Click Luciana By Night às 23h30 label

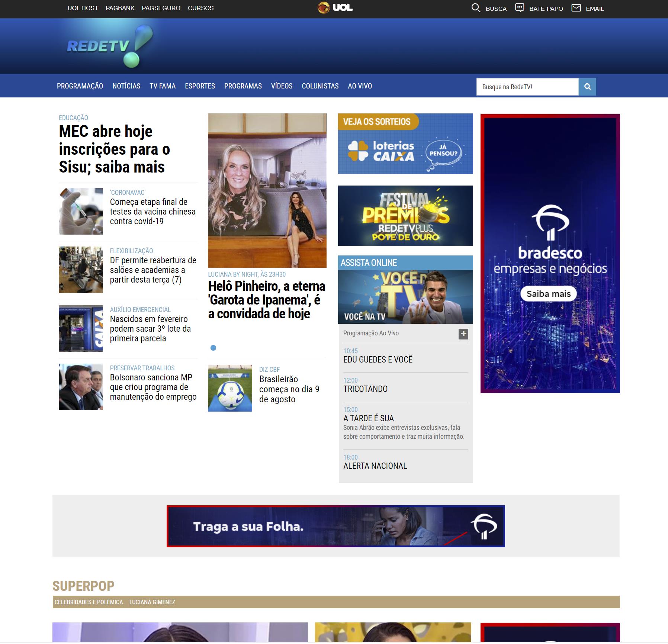pos(247,274)
